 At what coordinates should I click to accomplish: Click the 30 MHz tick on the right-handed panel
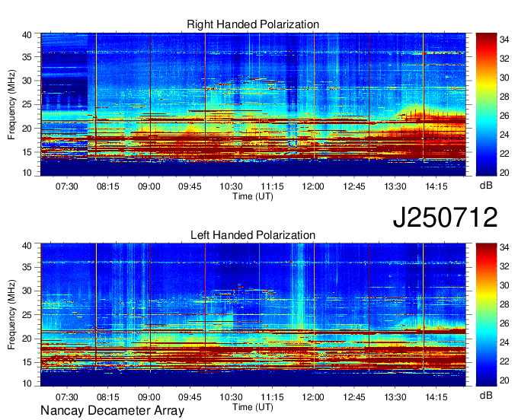(x=27, y=81)
